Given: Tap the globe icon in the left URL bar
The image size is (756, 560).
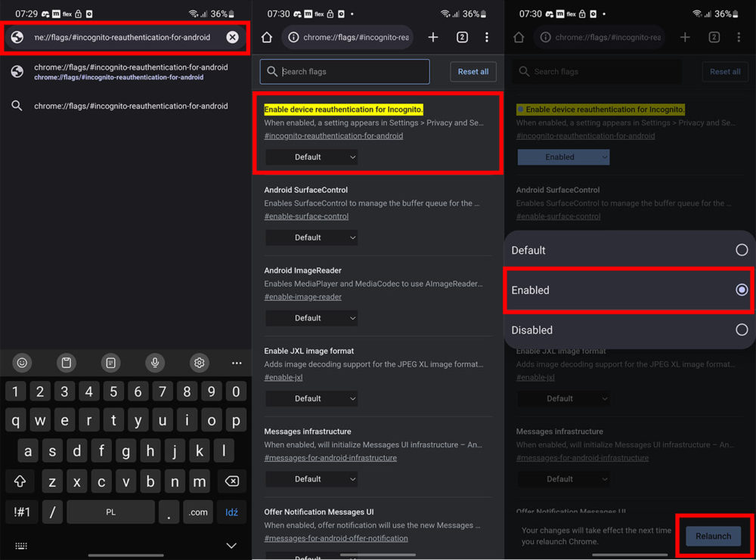Looking at the screenshot, I should click(x=17, y=37).
